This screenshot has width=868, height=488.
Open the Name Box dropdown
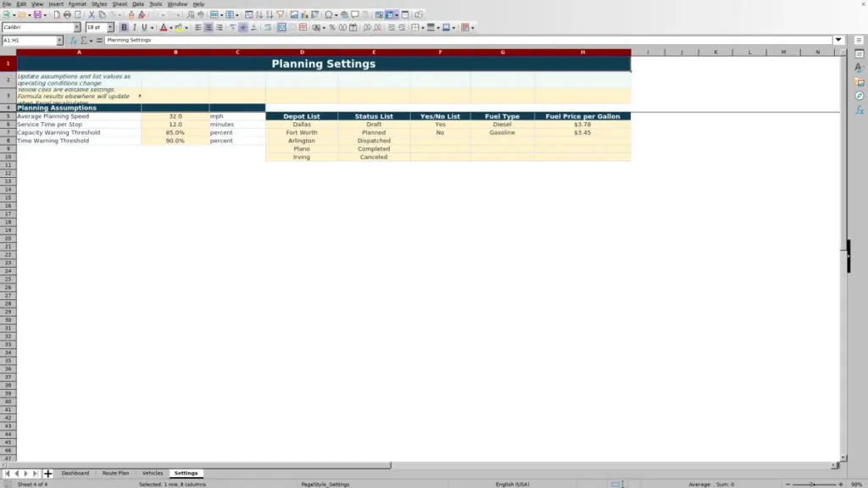(59, 41)
